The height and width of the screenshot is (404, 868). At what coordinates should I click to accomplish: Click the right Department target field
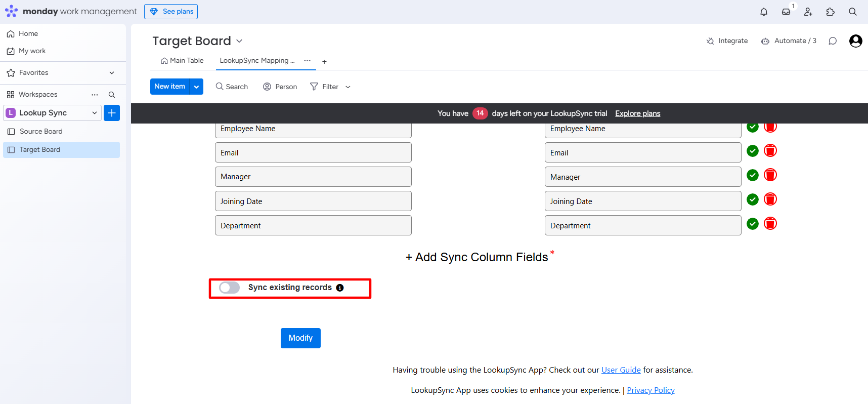643,225
